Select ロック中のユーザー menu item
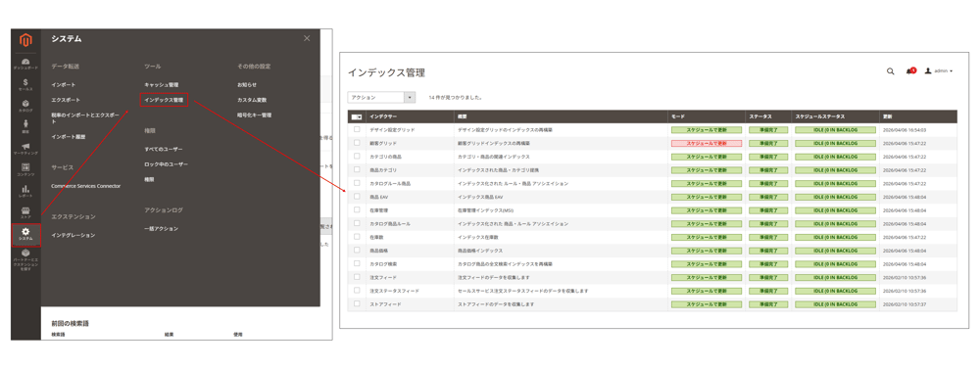The height and width of the screenshot is (369, 980). [x=167, y=164]
